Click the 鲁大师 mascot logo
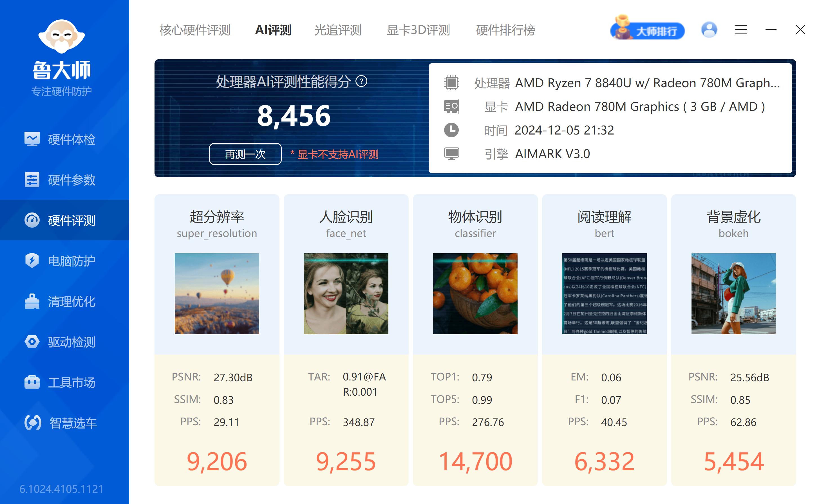The width and height of the screenshot is (819, 504). click(x=62, y=36)
